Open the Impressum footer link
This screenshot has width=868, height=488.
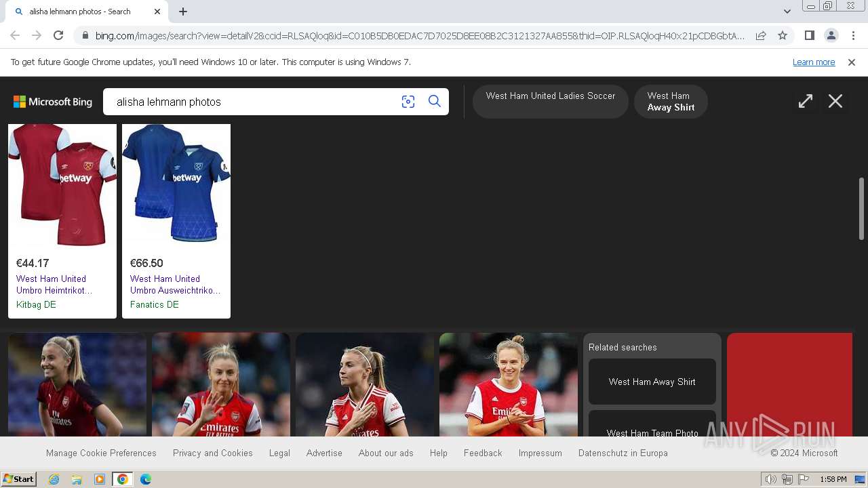(540, 453)
